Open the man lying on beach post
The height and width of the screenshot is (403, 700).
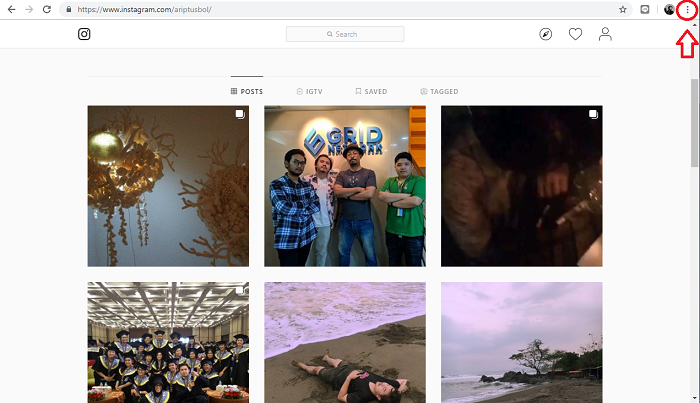click(x=345, y=342)
